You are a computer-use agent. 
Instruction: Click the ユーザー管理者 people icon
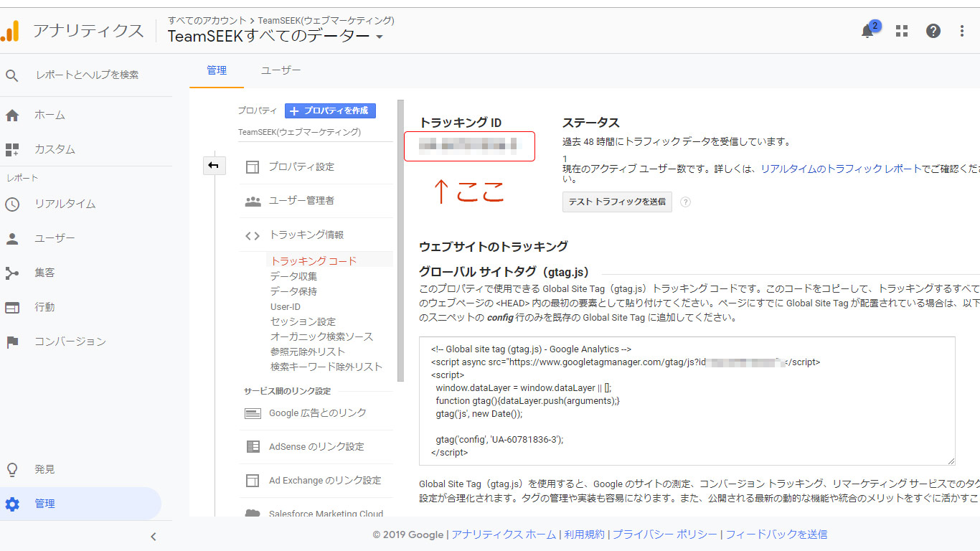[x=253, y=201]
